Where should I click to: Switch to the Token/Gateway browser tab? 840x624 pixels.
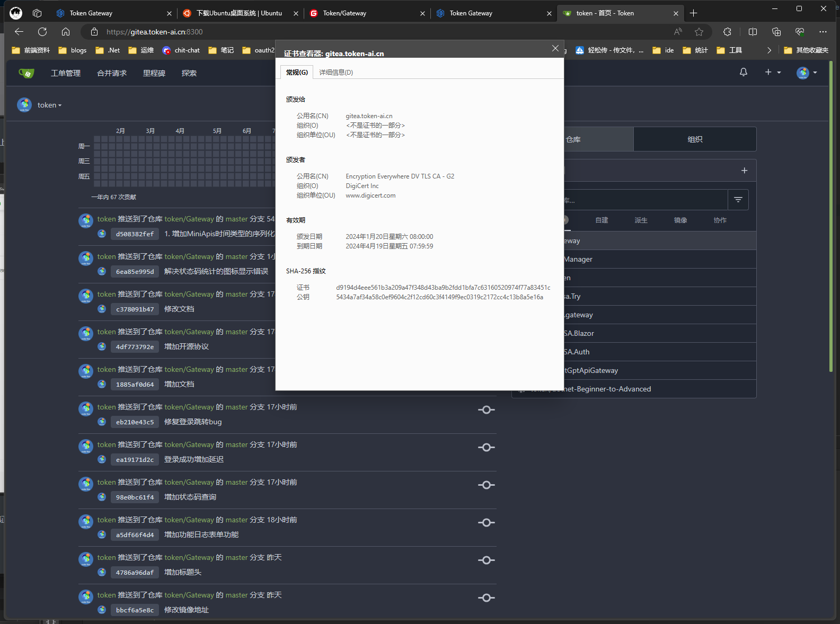click(x=367, y=13)
